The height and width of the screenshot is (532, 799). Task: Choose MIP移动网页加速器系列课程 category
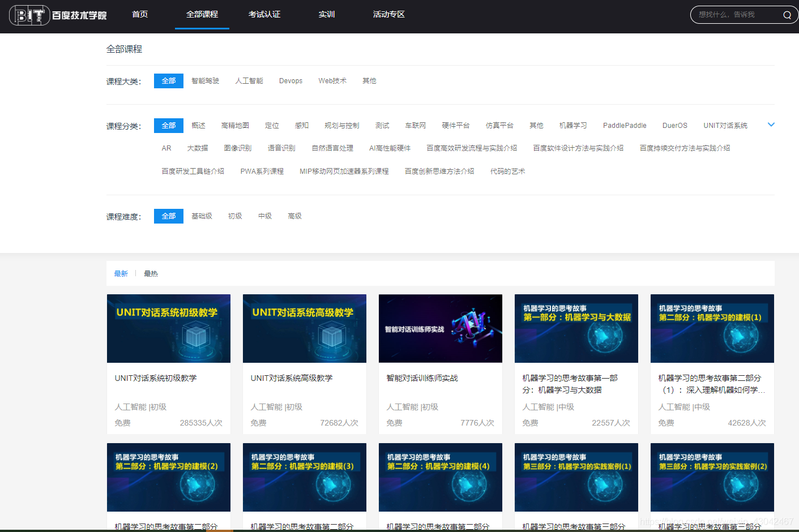344,171
